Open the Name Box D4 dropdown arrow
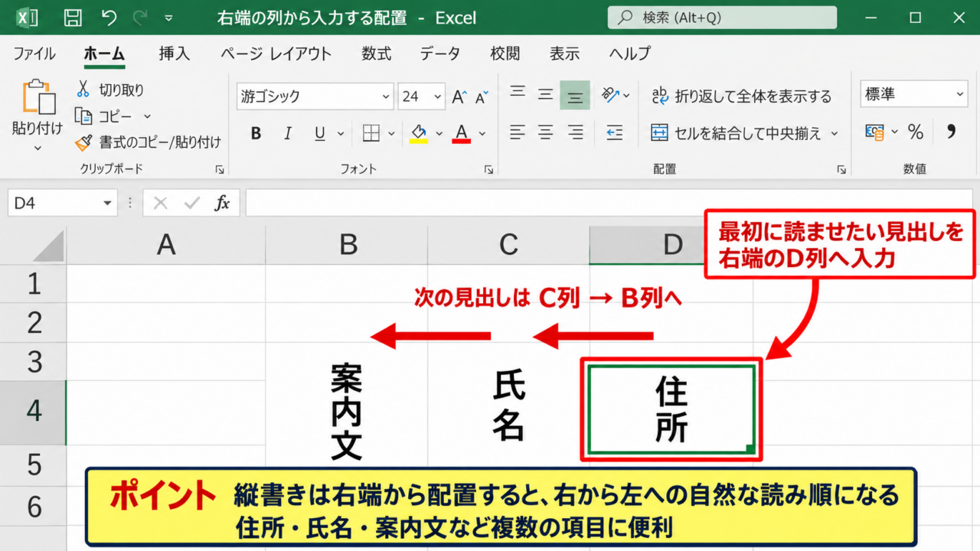 107,203
